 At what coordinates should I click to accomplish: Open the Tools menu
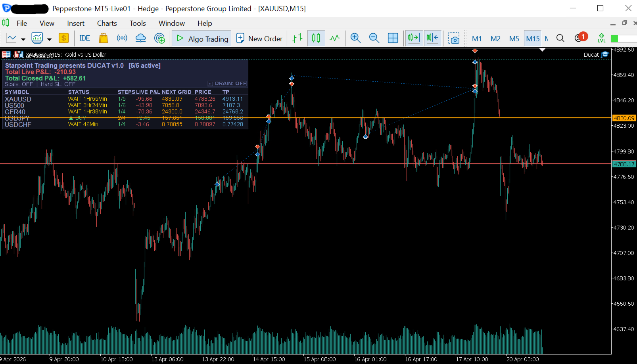pos(138,23)
